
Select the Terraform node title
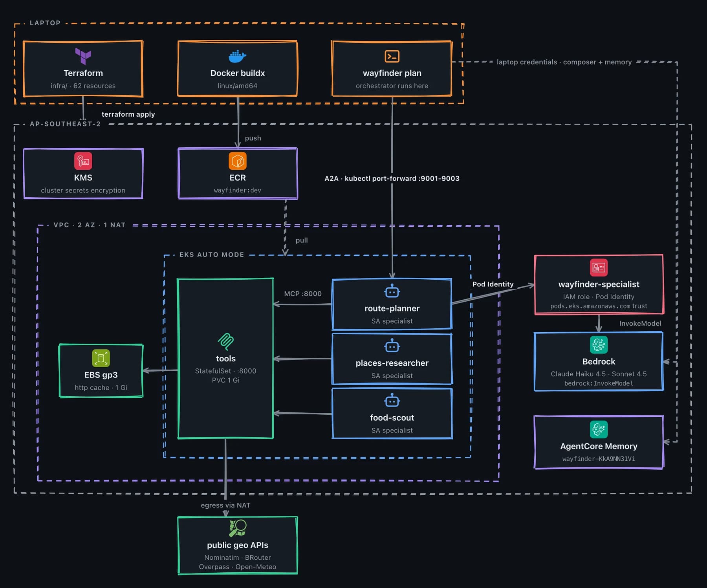tap(83, 73)
